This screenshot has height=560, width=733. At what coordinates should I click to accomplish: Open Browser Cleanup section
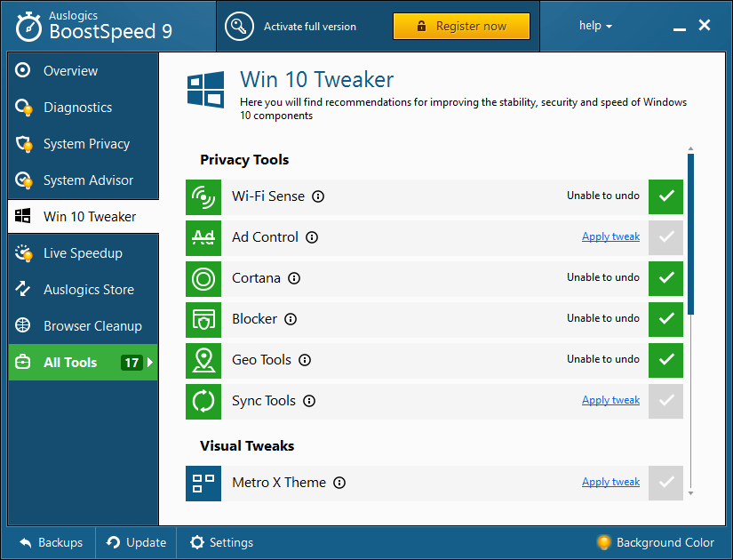pos(84,326)
